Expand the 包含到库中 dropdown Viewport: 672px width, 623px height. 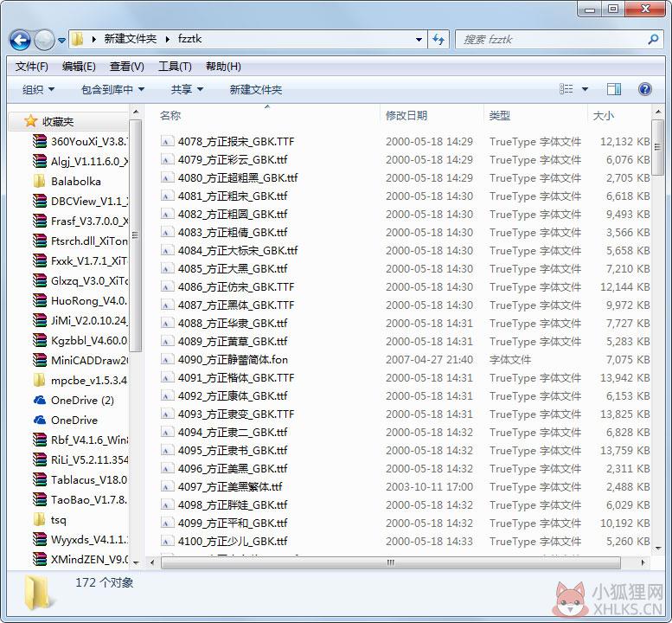tap(112, 90)
